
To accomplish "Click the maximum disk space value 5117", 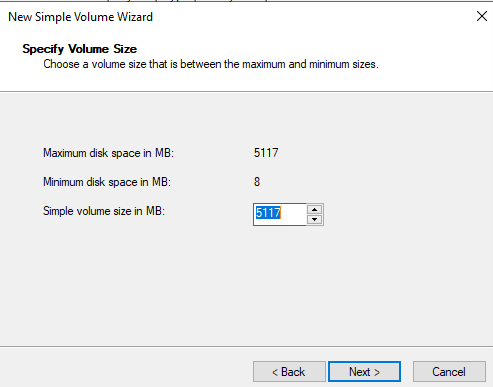I will 266,153.
